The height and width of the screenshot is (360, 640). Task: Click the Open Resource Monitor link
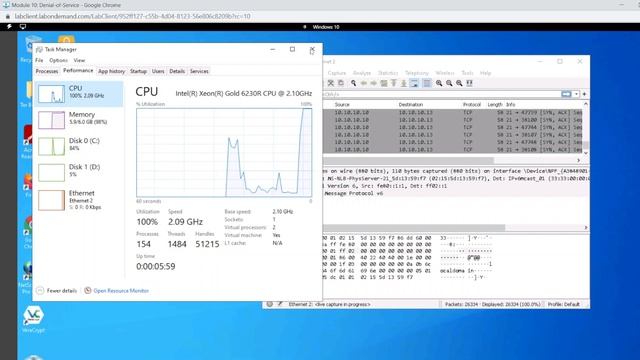click(121, 291)
